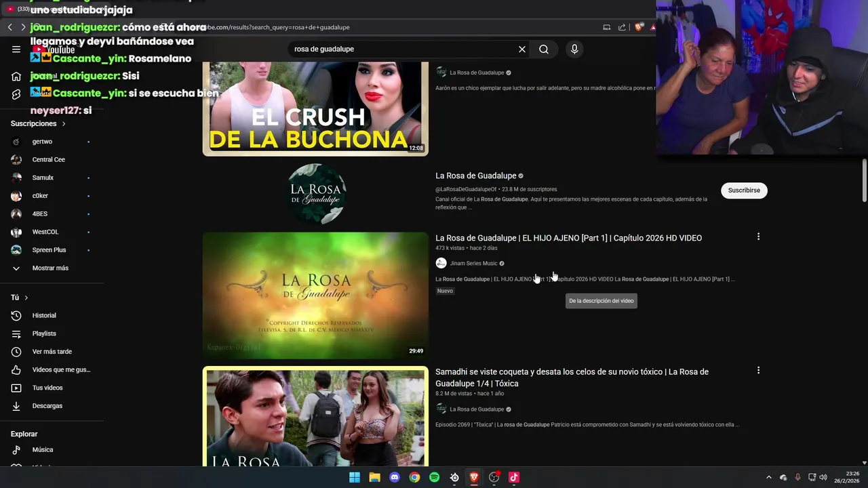Open SteelSeries app on taskbar

tap(454, 477)
